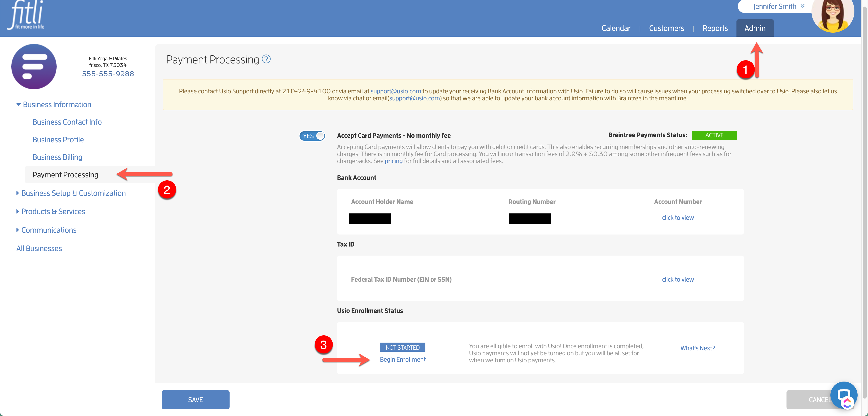Open Business Profile page
The width and height of the screenshot is (868, 416).
pyautogui.click(x=58, y=140)
